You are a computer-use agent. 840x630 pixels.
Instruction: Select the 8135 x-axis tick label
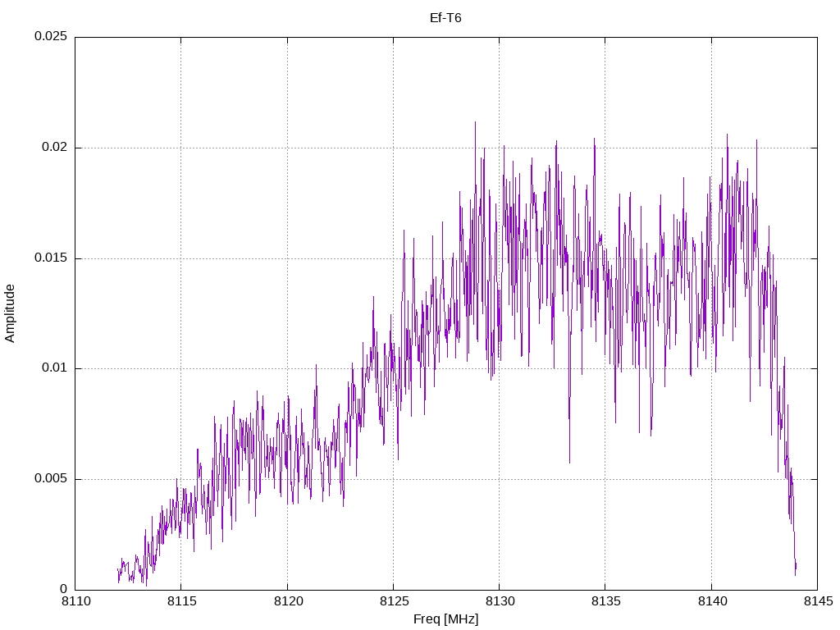[606, 601]
